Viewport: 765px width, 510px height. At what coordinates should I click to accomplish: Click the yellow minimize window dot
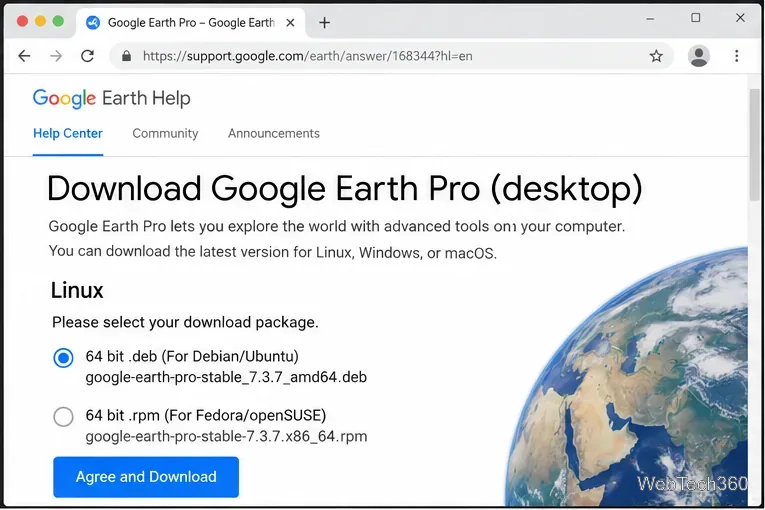point(40,21)
